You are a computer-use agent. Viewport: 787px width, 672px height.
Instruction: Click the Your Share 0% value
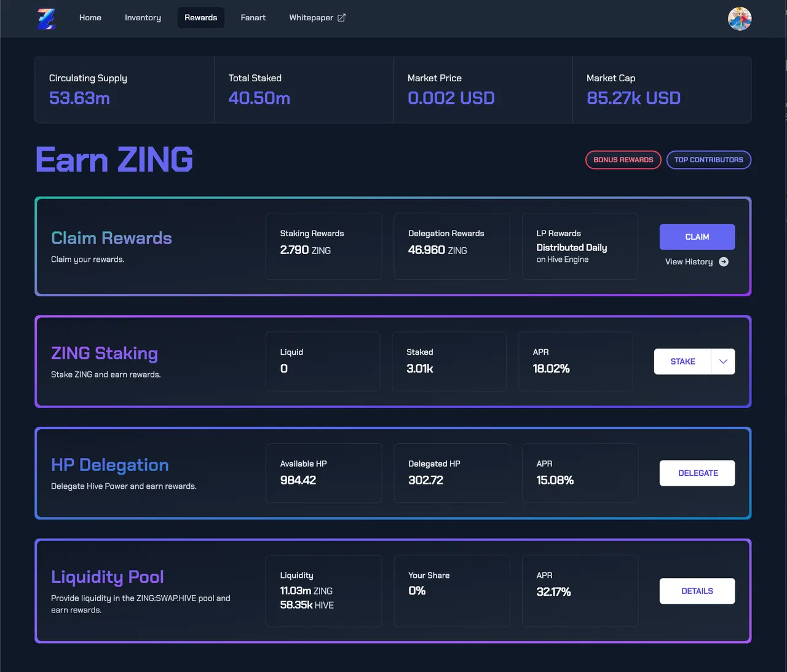417,591
